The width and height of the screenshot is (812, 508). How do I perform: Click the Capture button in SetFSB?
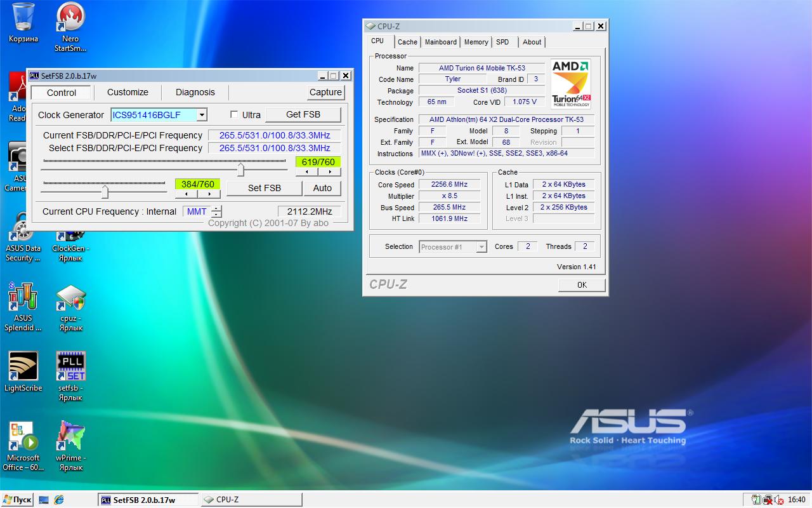[326, 92]
